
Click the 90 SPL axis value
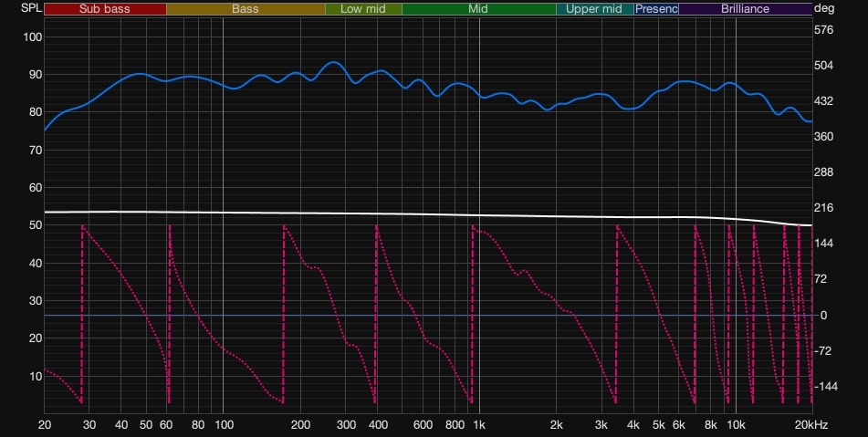pos(36,75)
